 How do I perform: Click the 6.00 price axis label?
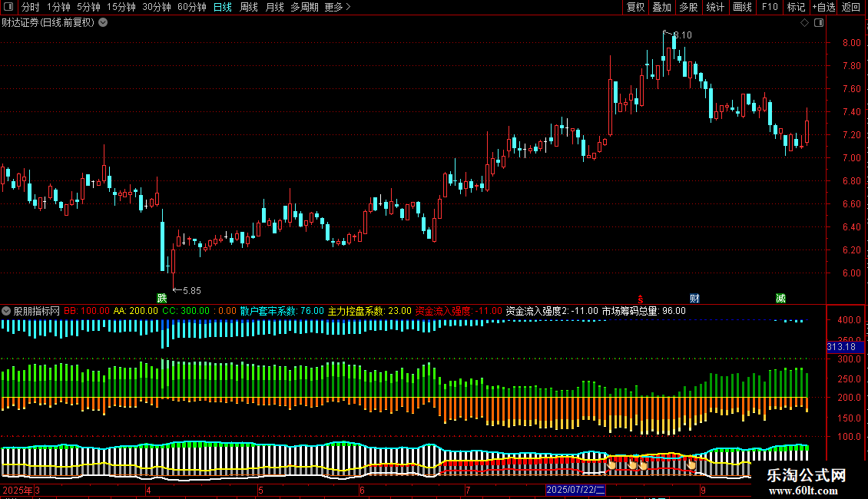coord(851,273)
